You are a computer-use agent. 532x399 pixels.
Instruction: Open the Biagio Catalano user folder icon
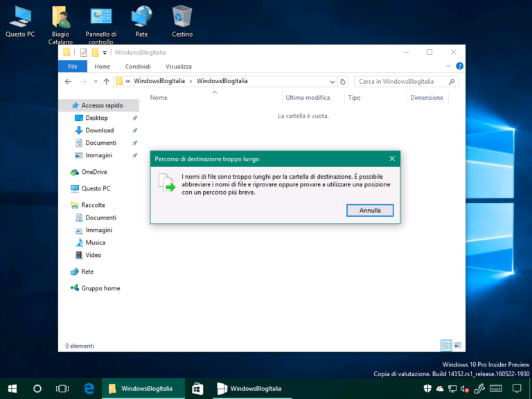[x=60, y=25]
